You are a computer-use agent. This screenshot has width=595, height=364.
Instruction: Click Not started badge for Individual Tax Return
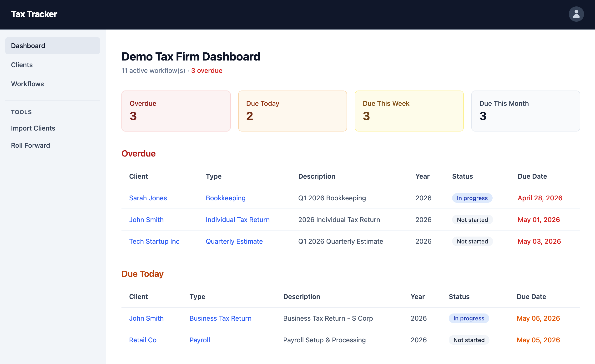coord(472,220)
